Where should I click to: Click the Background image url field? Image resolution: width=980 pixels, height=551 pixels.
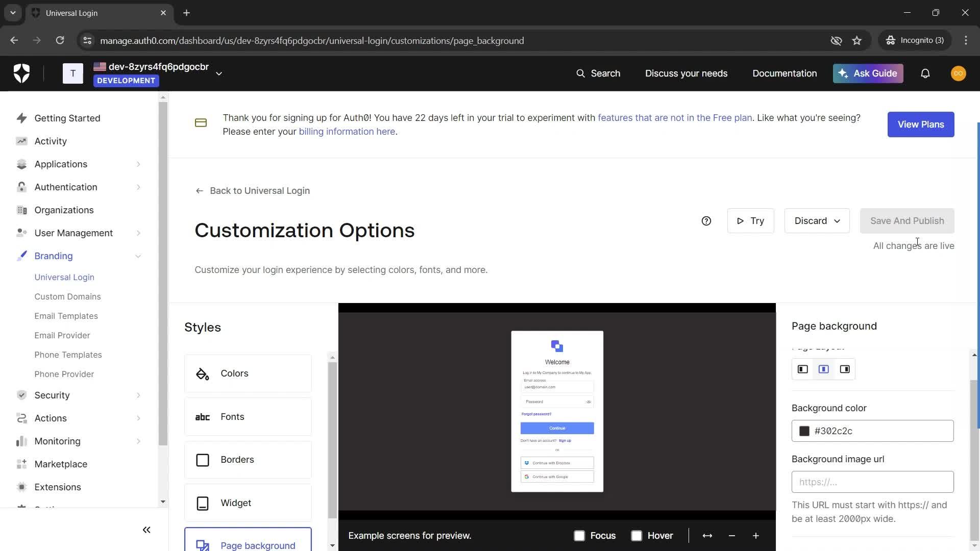[873, 482]
